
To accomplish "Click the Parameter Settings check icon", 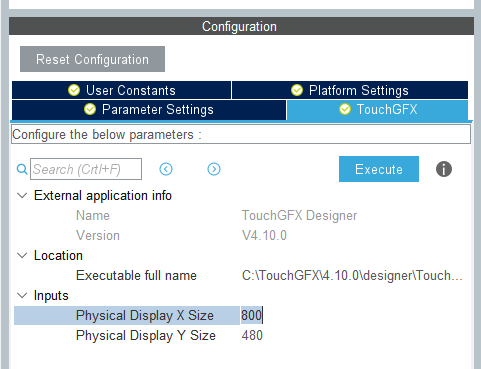I will 90,109.
